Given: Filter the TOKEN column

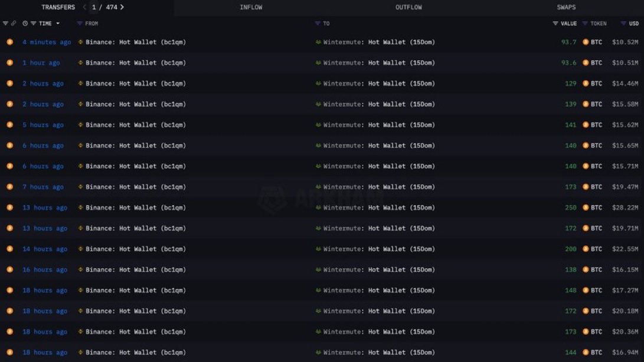Looking at the screenshot, I should pyautogui.click(x=586, y=24).
